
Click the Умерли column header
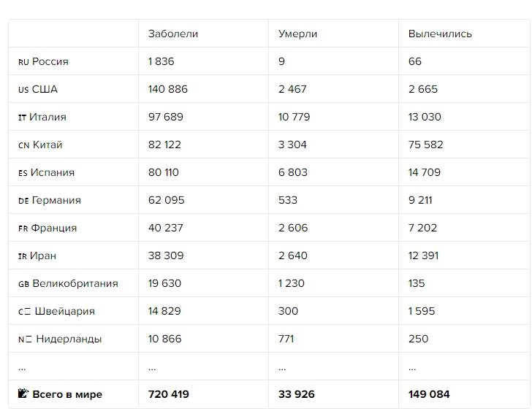click(x=298, y=34)
